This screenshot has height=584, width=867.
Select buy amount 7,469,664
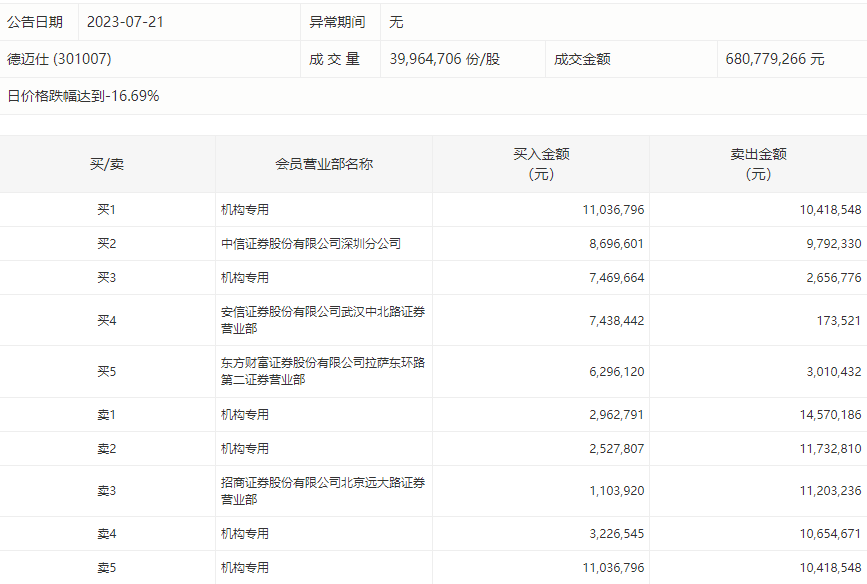click(617, 278)
